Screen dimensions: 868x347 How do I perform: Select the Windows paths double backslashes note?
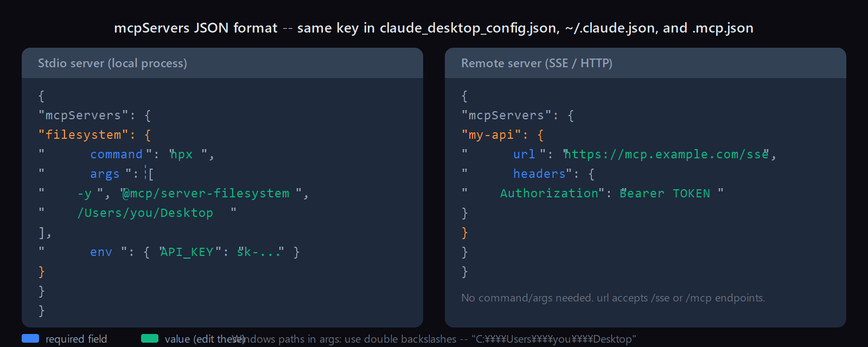[x=434, y=339]
